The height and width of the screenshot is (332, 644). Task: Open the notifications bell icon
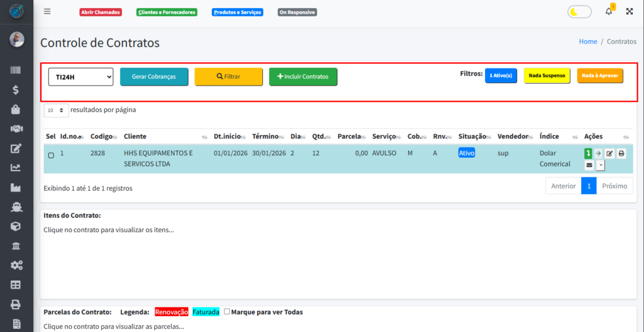[608, 11]
